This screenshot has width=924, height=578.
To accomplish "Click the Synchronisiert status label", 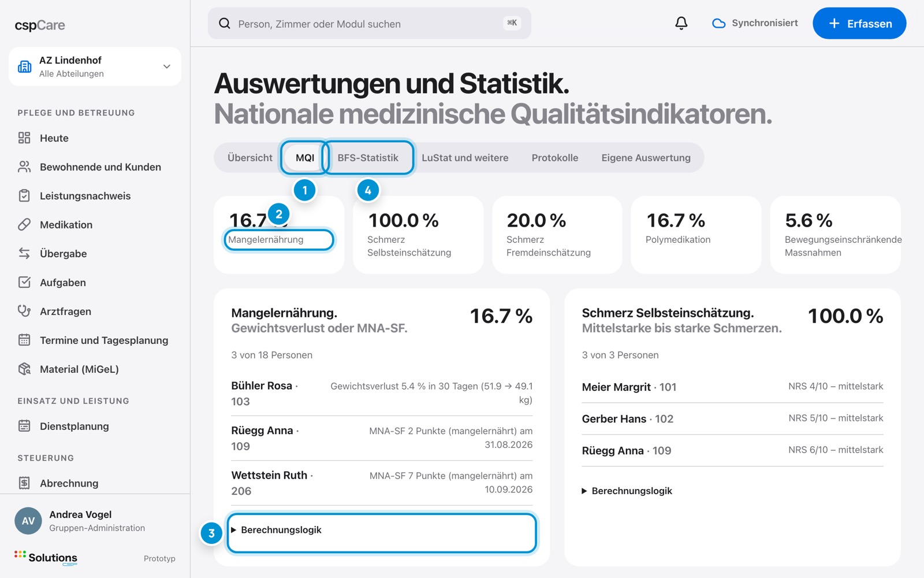I will click(765, 23).
